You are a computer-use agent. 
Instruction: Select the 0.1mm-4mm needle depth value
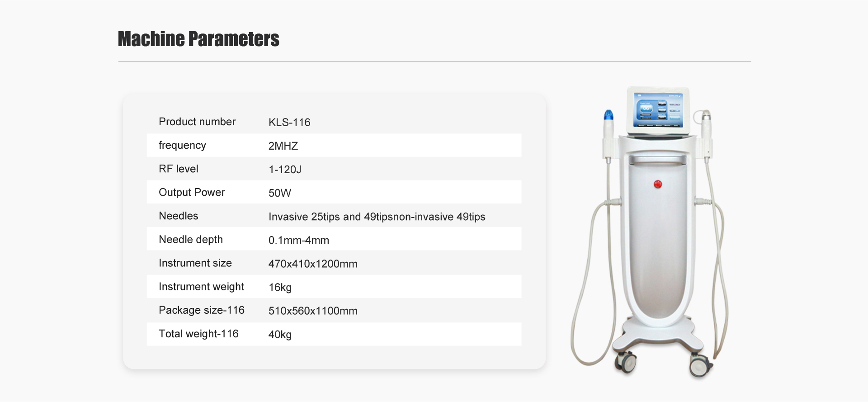[x=298, y=241]
